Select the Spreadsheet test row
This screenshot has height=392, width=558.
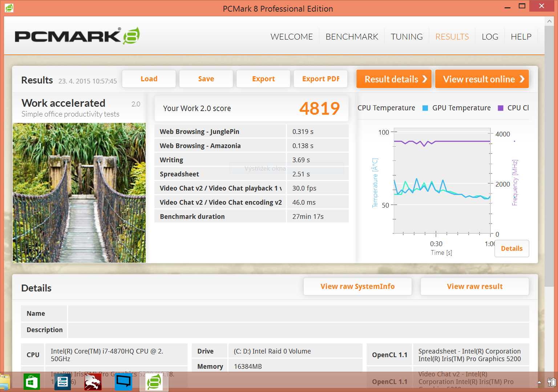(x=251, y=174)
